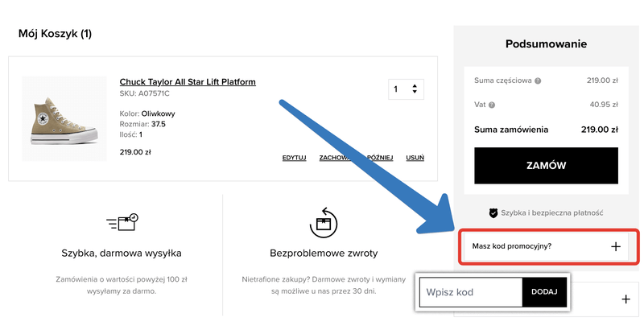Decrease quantity with the down arrow
Screen dimensions: 644x334
coord(415,93)
